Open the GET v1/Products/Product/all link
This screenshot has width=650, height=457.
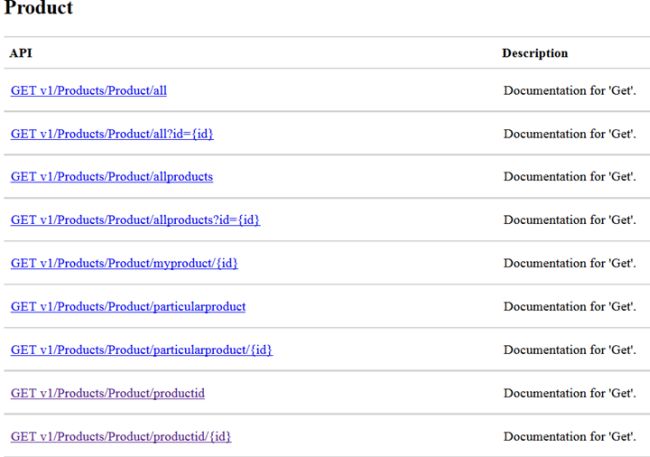pyautogui.click(x=88, y=91)
